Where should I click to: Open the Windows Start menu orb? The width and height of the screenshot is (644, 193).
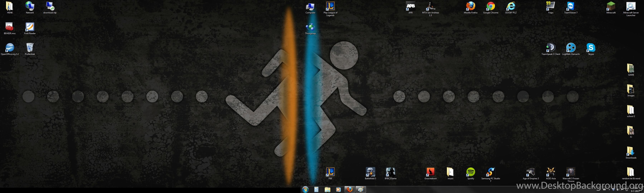[305, 189]
